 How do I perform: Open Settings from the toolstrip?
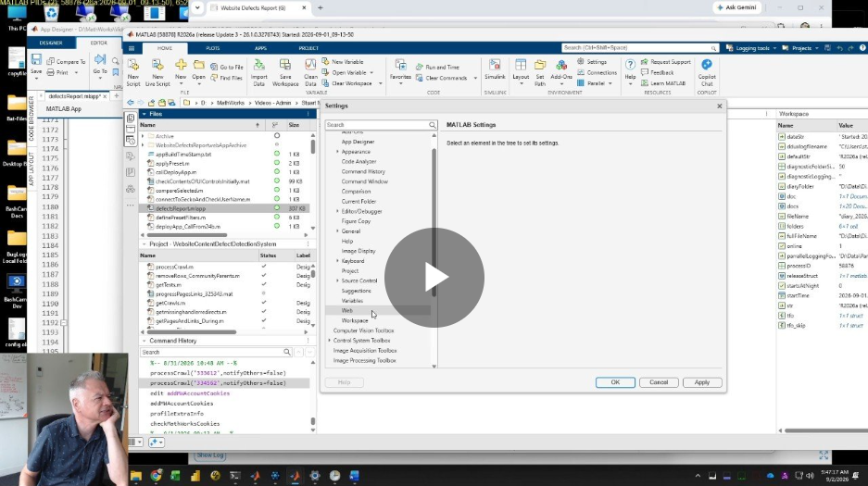pyautogui.click(x=592, y=61)
